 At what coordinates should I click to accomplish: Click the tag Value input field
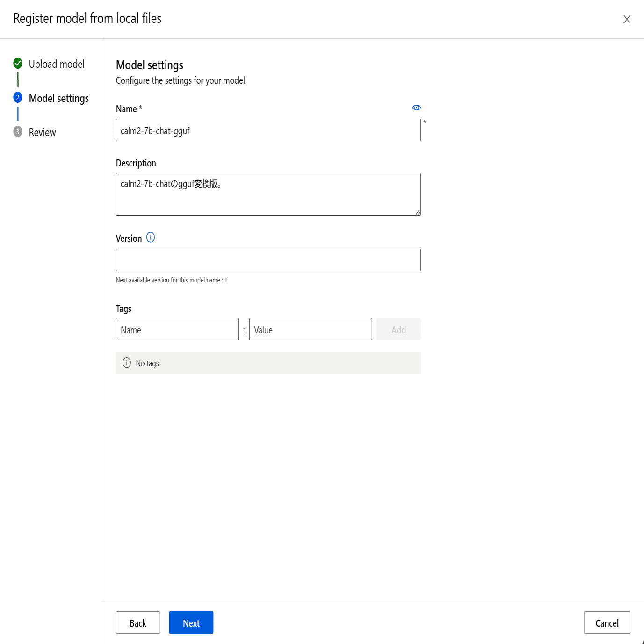click(x=311, y=329)
